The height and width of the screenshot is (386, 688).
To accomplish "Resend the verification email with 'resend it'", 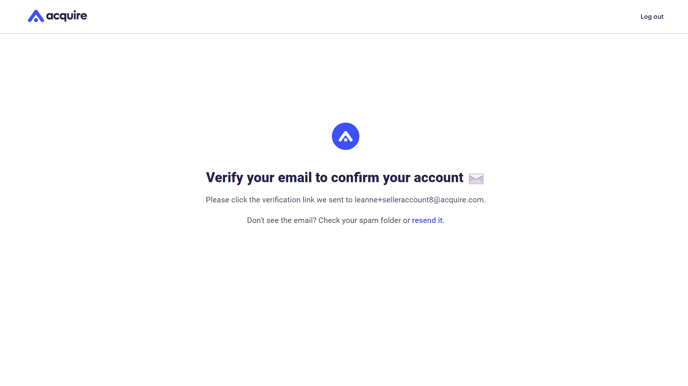I will 427,220.
